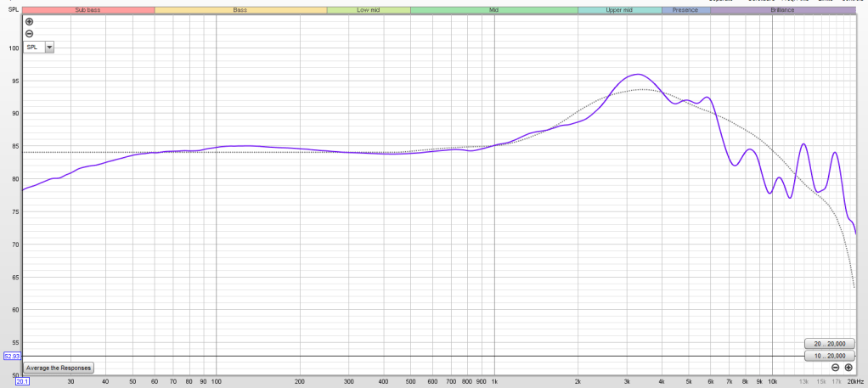Image resolution: width=868 pixels, height=388 pixels.
Task: Click the vertical zoom in magnifier icon
Action: (x=30, y=21)
